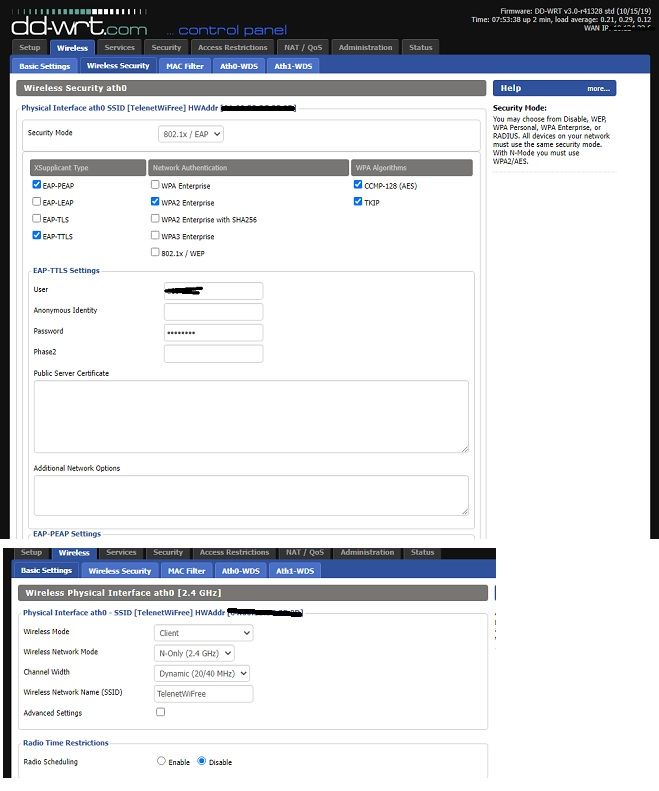
Task: Click the Public Server Certificate text area
Action: pyautogui.click(x=251, y=416)
